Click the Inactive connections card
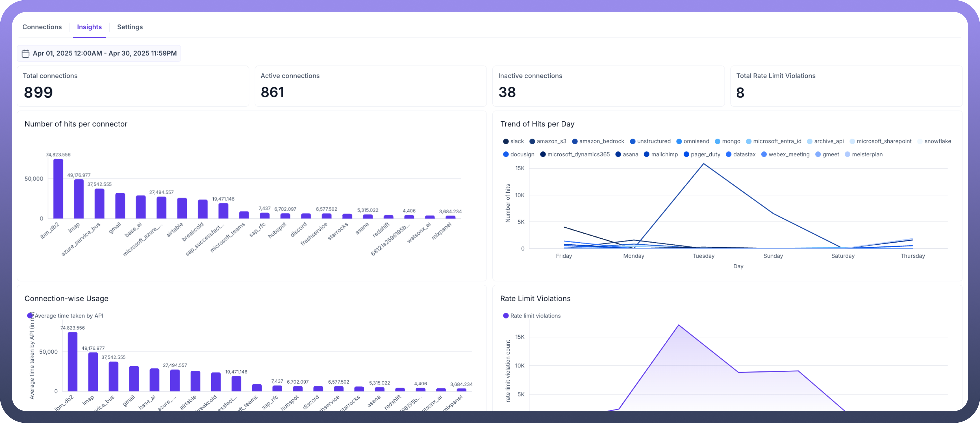Screen dimensions: 980x423 coord(608,86)
